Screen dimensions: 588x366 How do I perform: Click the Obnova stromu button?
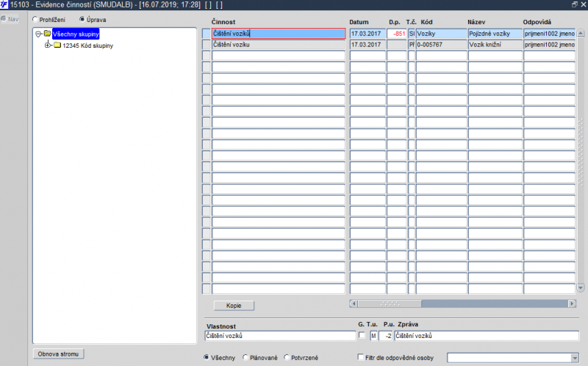(x=58, y=354)
